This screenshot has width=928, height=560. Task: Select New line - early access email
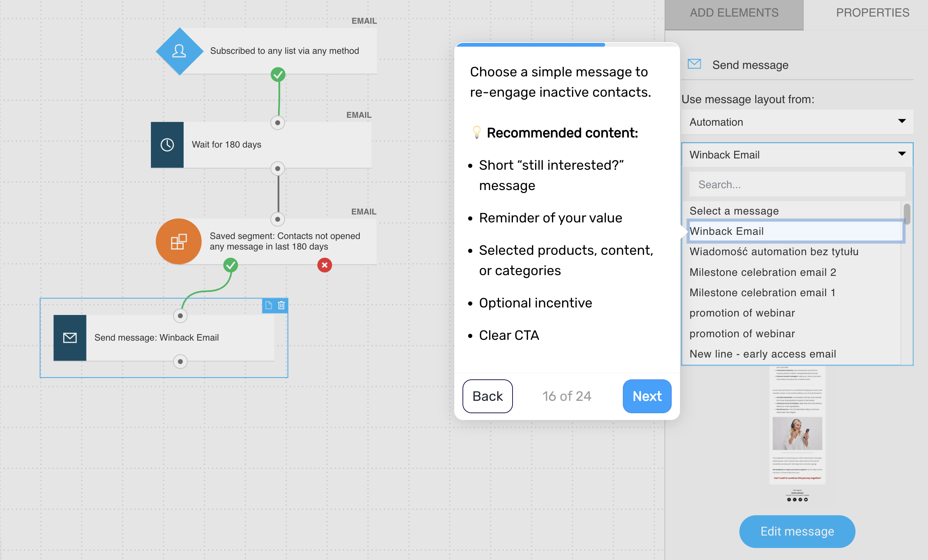click(x=763, y=354)
